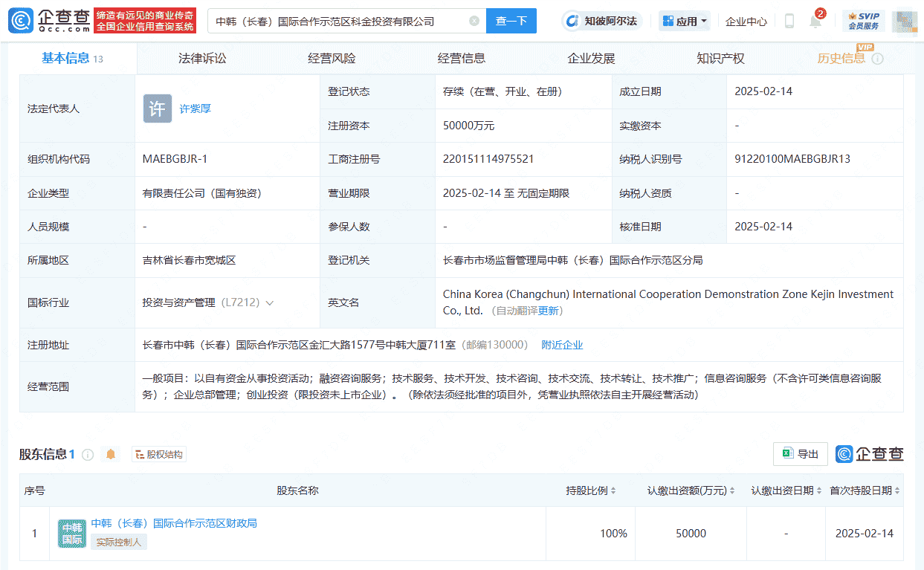This screenshot has height=570, width=924.
Task: Open the user avatar in top right
Action: tap(904, 22)
